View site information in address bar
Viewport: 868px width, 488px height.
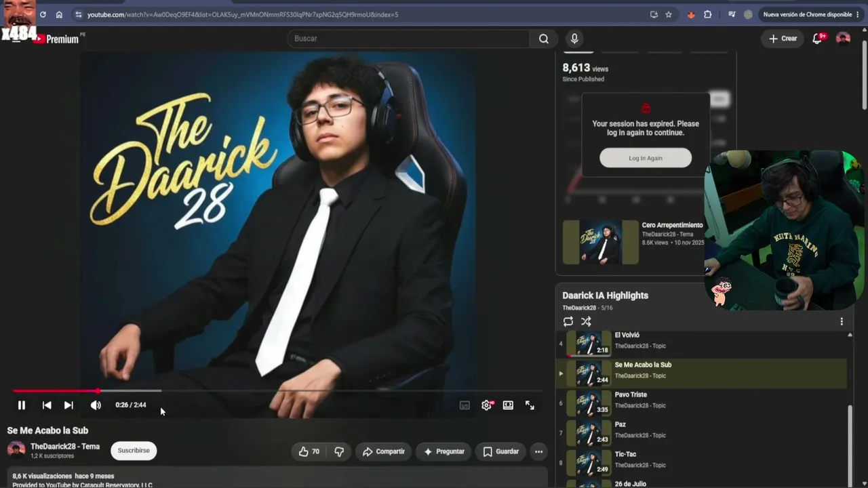tap(78, 14)
